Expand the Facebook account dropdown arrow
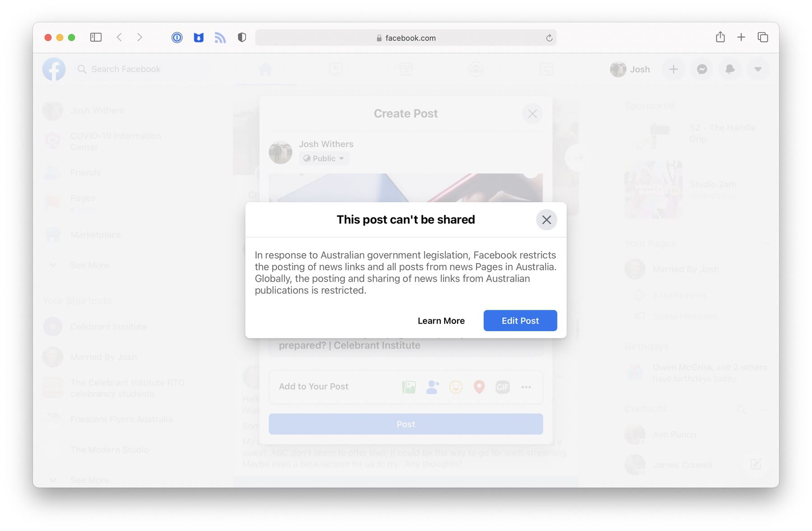The height and width of the screenshot is (531, 812). click(x=757, y=69)
